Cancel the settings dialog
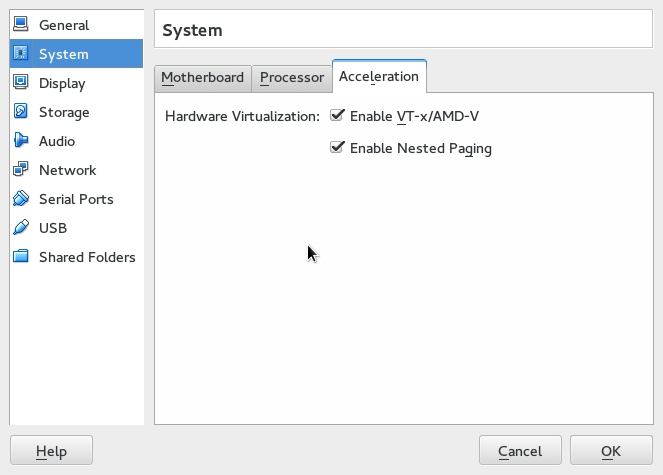The width and height of the screenshot is (663, 475). tap(520, 451)
